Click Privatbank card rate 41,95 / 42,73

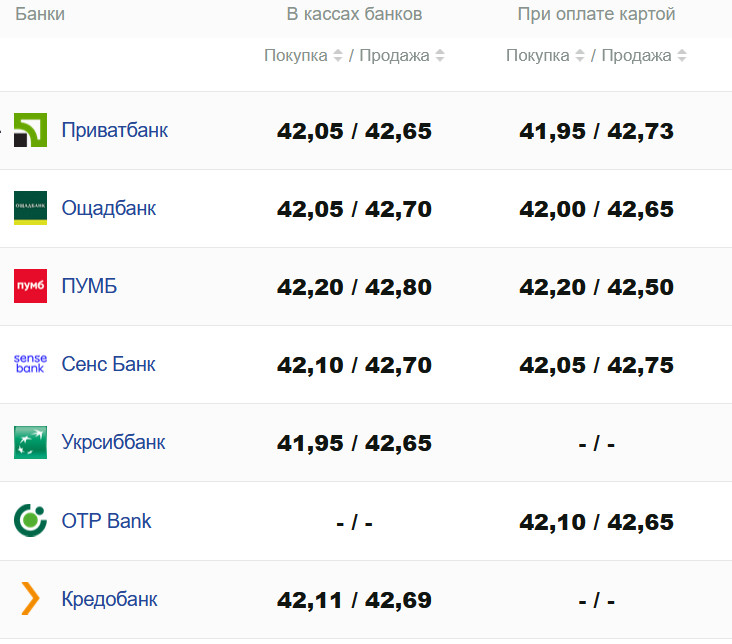[596, 131]
